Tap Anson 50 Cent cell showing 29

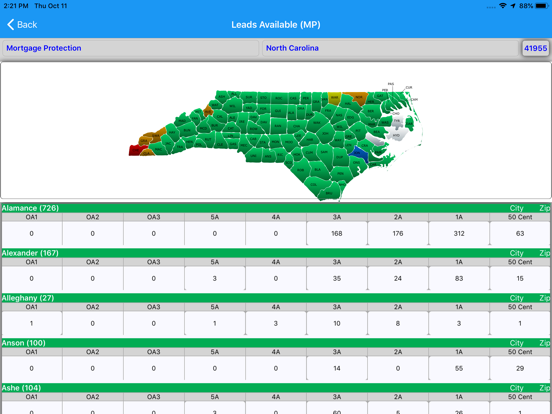coord(520,368)
